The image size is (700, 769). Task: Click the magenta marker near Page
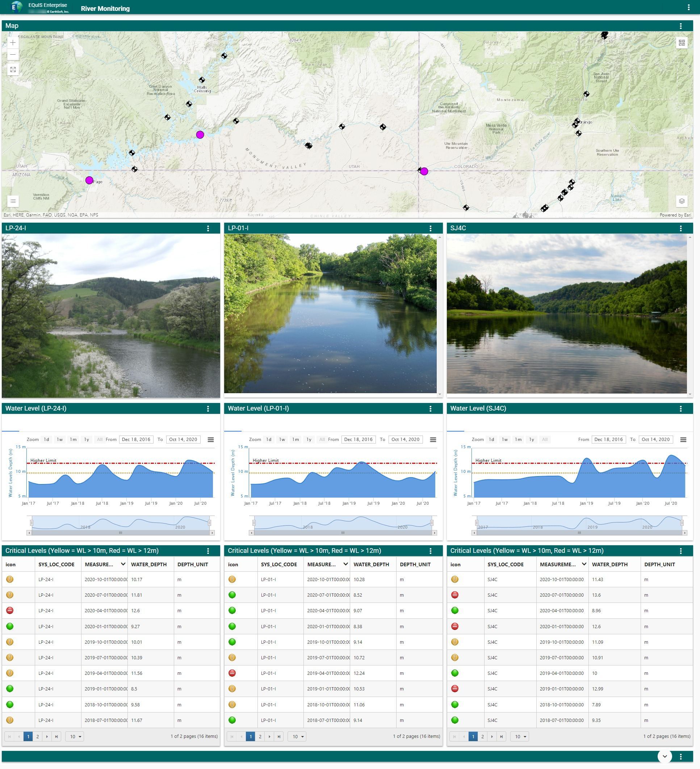(x=89, y=180)
